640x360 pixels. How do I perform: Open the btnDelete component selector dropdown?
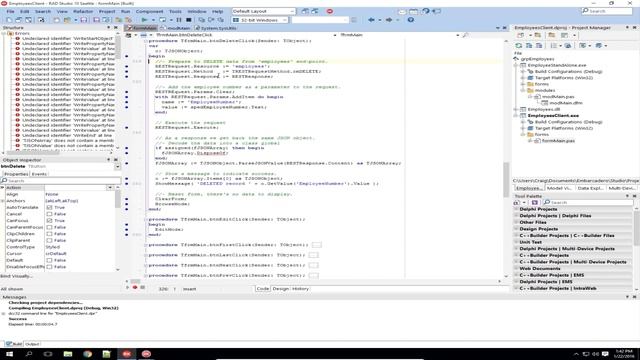tap(118, 167)
